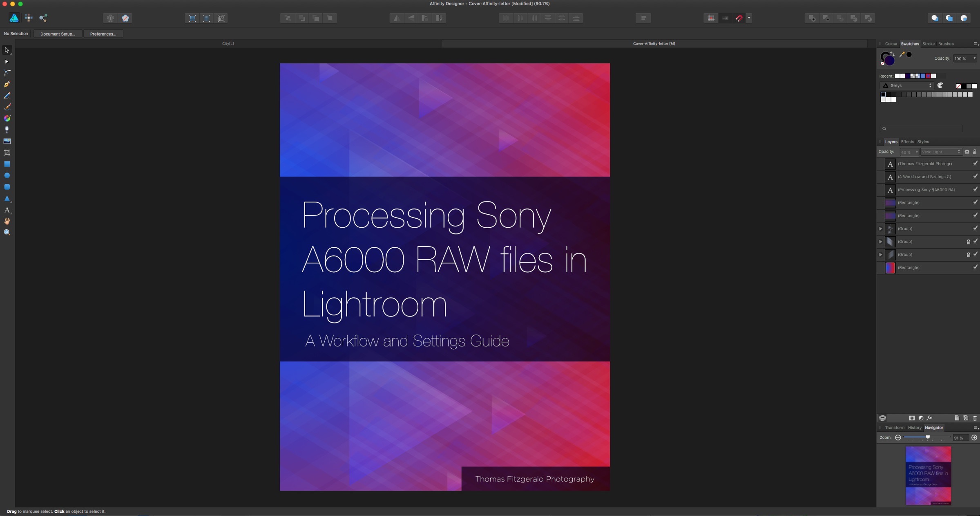
Task: Select the View hand tool
Action: (x=7, y=221)
